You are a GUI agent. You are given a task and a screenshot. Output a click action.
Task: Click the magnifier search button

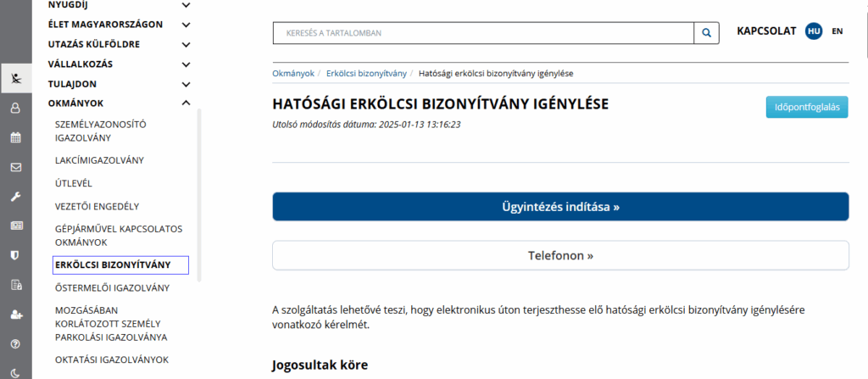tap(705, 33)
